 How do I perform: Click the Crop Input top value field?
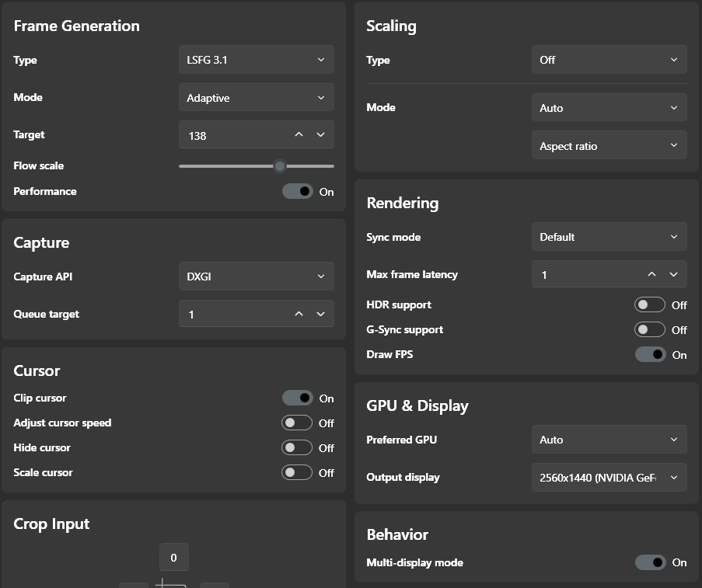(173, 558)
